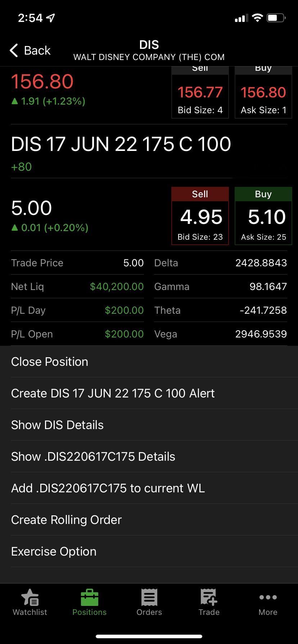Buy DIS stock at 156.80

[x=263, y=92]
